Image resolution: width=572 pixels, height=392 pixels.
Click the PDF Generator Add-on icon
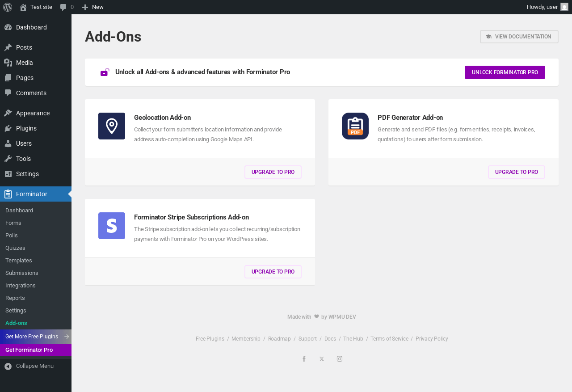355,126
